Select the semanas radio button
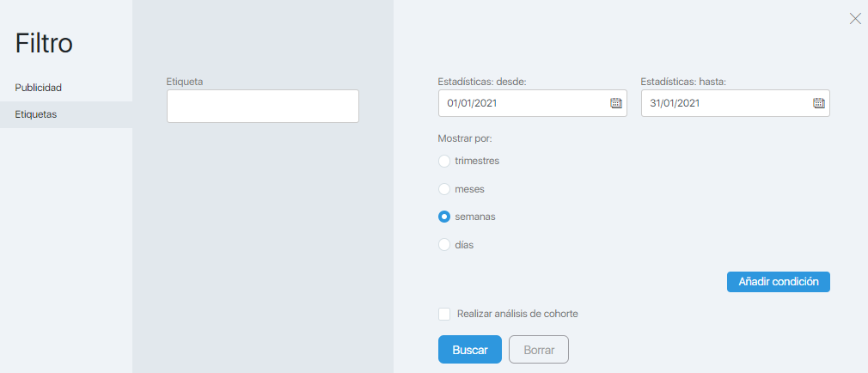 pos(444,217)
